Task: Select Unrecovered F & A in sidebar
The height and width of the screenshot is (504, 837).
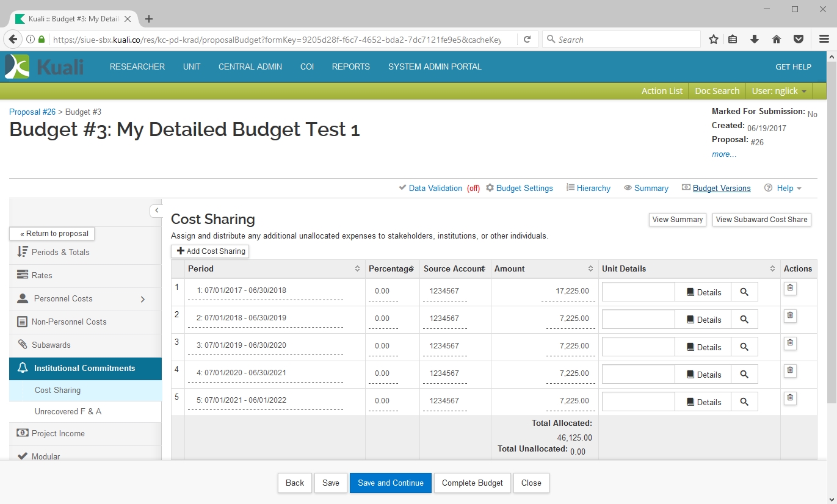Action: tap(68, 412)
